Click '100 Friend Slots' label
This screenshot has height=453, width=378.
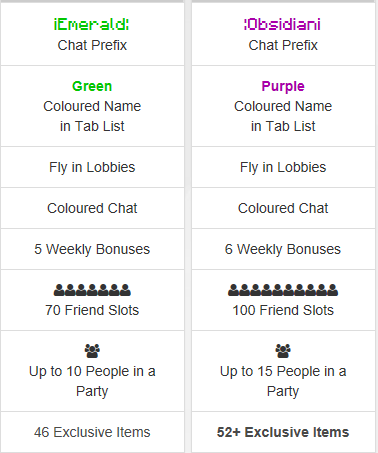pyautogui.click(x=283, y=310)
